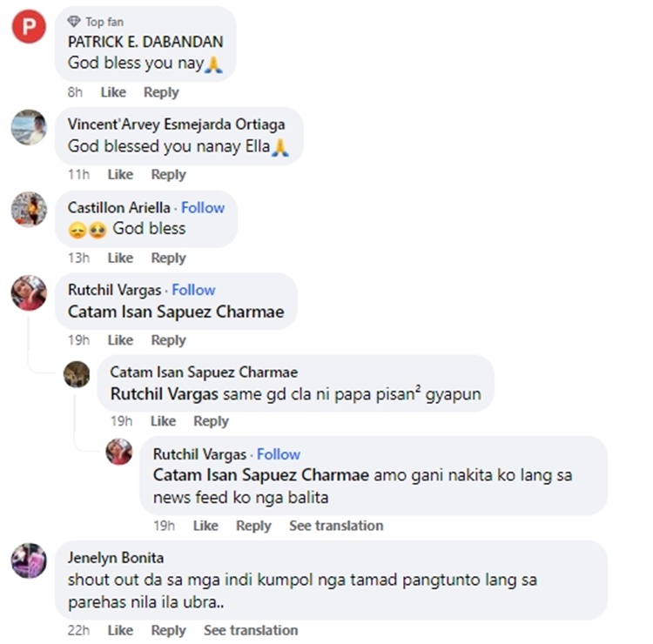Open Jenelyn Bonita's profile picture

pos(29,560)
